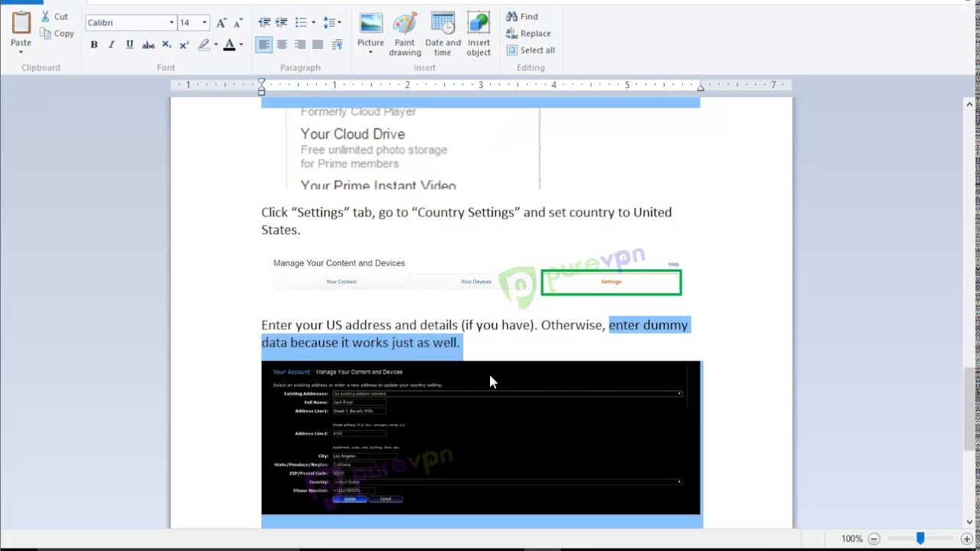Align text right
The height and width of the screenshot is (551, 980).
(300, 45)
